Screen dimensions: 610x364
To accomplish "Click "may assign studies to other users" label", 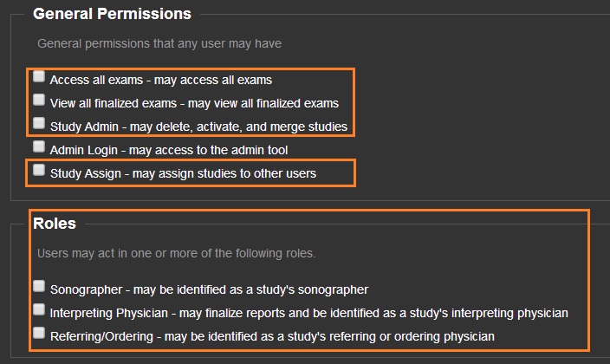I will [224, 173].
